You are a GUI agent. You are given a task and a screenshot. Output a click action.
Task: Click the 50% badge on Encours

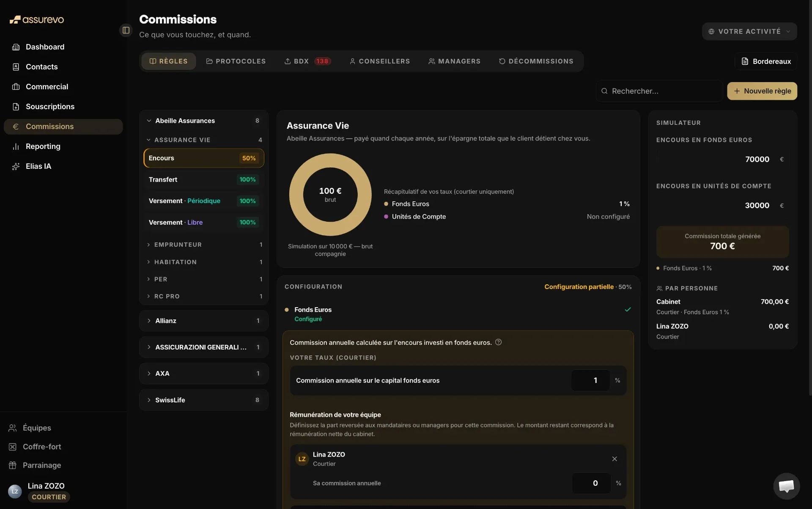(249, 158)
